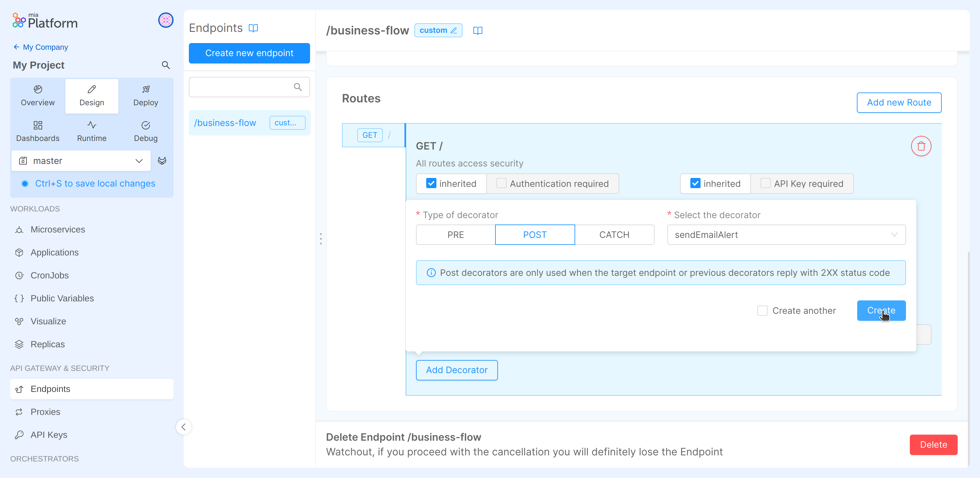The height and width of the screenshot is (478, 980).
Task: Click the Create new endpoint button
Action: [x=249, y=53]
